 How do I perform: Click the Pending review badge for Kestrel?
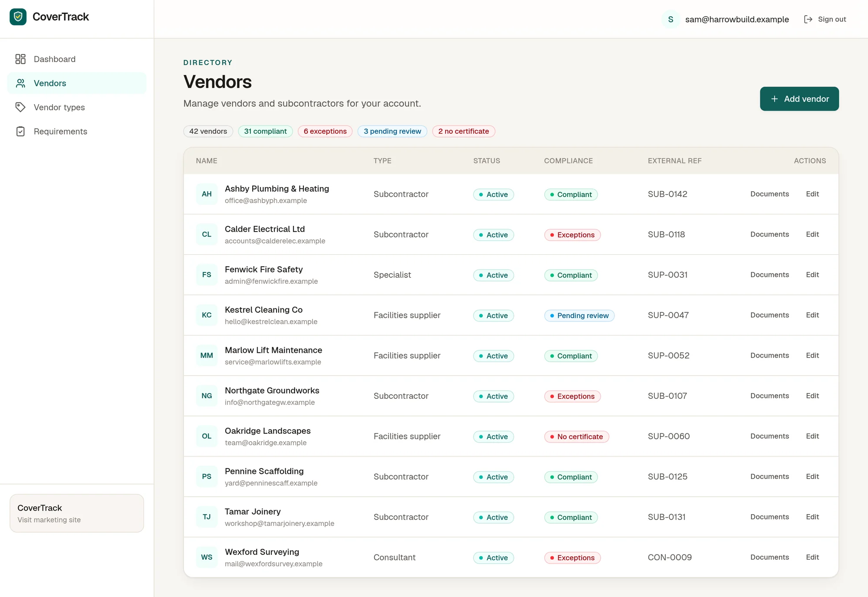(x=579, y=315)
